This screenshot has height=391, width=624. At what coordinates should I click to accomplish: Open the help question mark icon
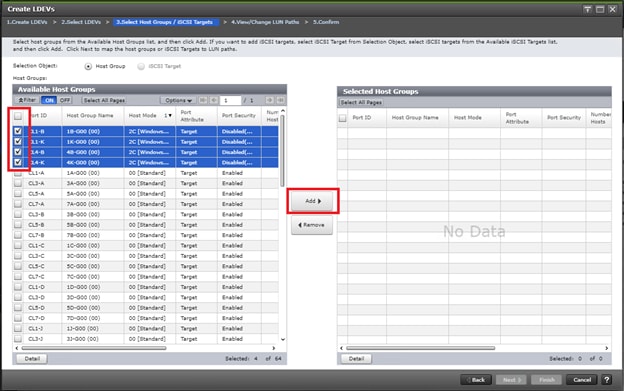click(606, 380)
